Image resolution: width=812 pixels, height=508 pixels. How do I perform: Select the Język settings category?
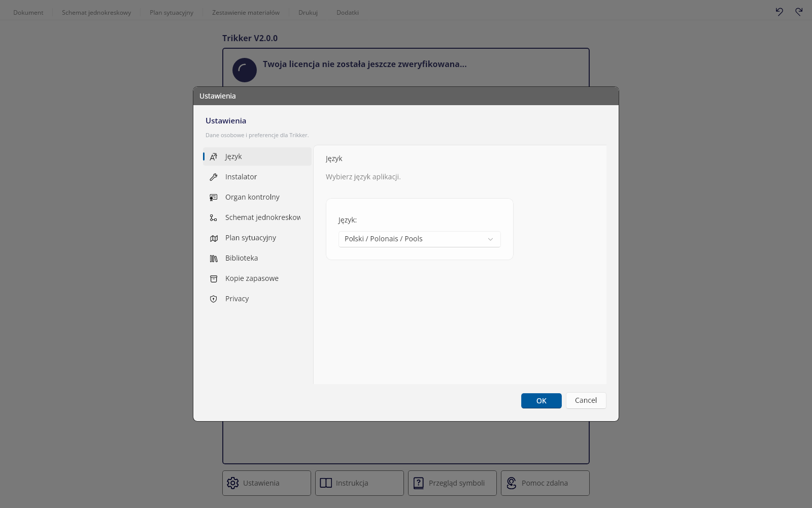pos(257,156)
